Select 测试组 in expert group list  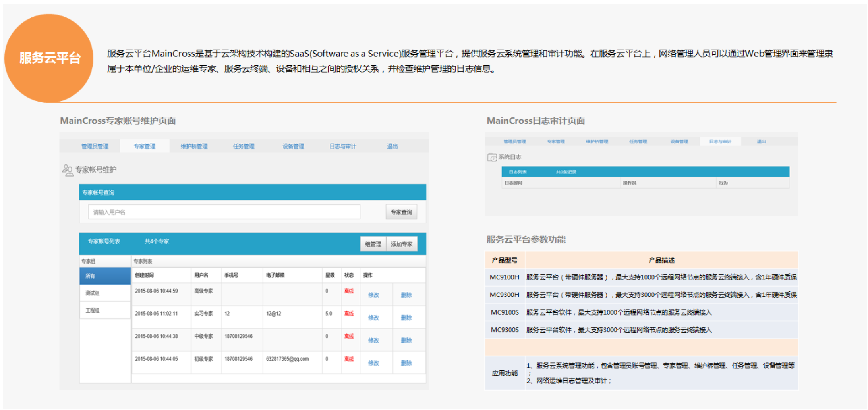pyautogui.click(x=105, y=293)
